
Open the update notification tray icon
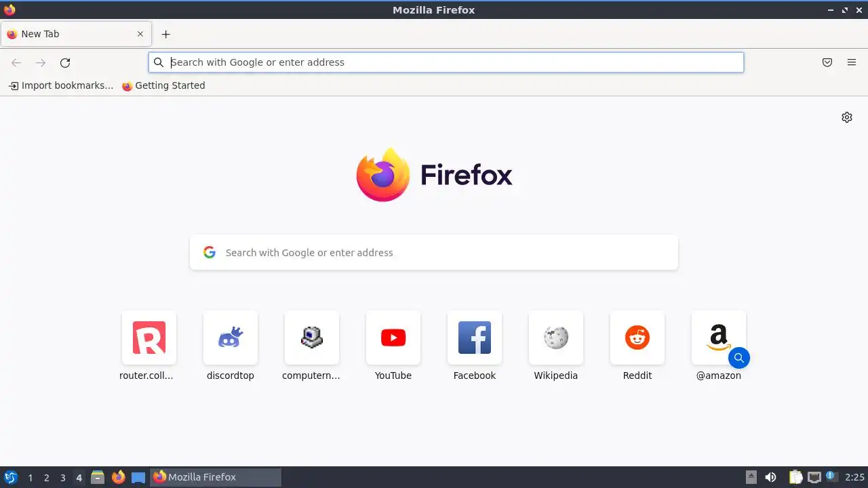(831, 476)
